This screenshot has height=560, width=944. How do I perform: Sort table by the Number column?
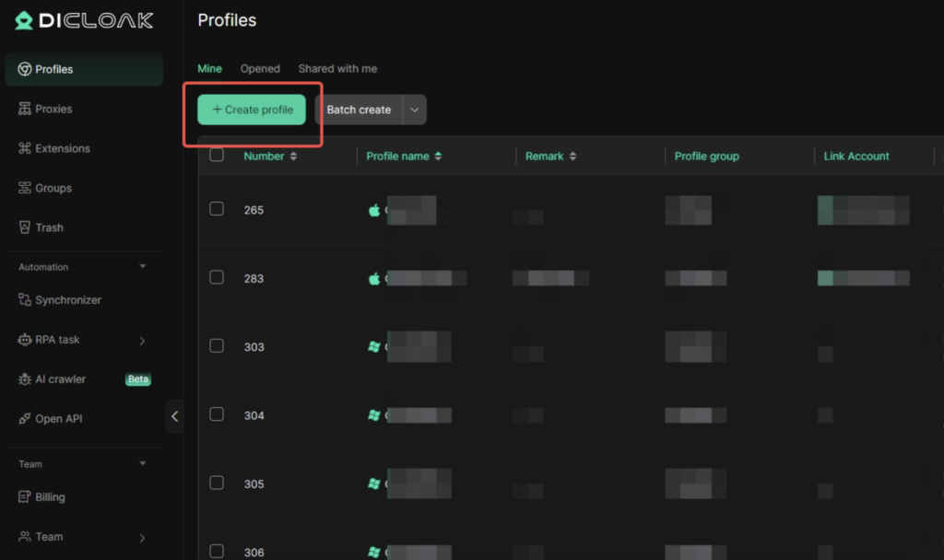293,157
